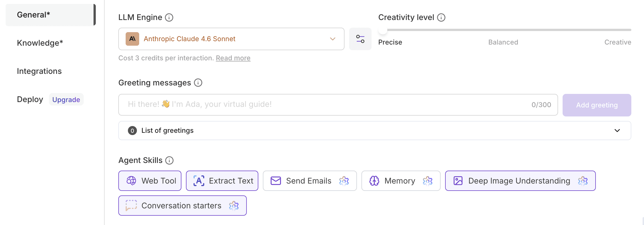Go to the Integrations tab
This screenshot has width=644, height=225.
[39, 71]
